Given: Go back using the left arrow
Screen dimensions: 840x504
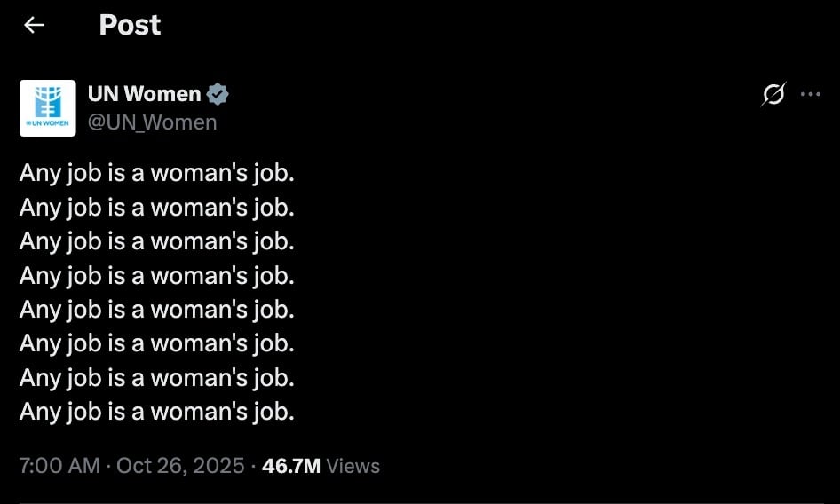Looking at the screenshot, I should pyautogui.click(x=34, y=25).
